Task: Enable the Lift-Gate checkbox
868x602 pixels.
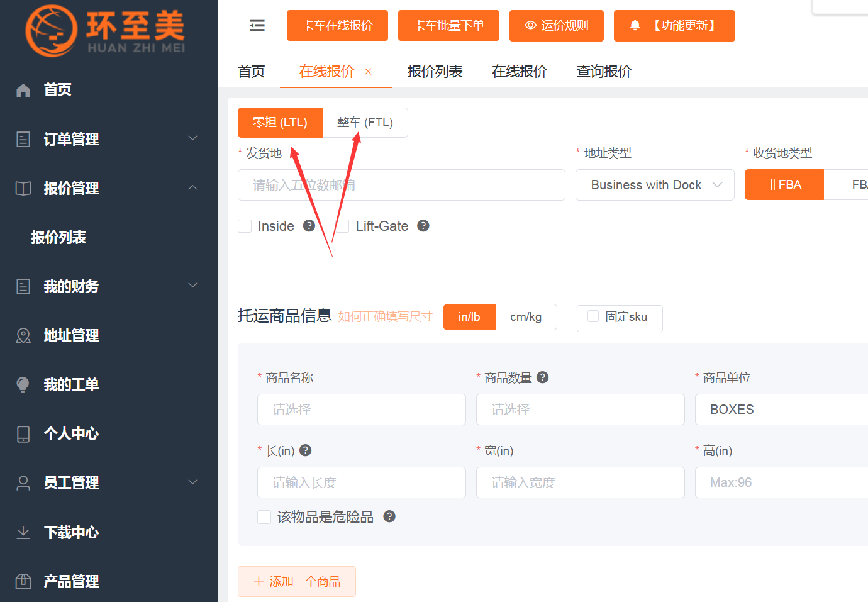Action: (343, 226)
